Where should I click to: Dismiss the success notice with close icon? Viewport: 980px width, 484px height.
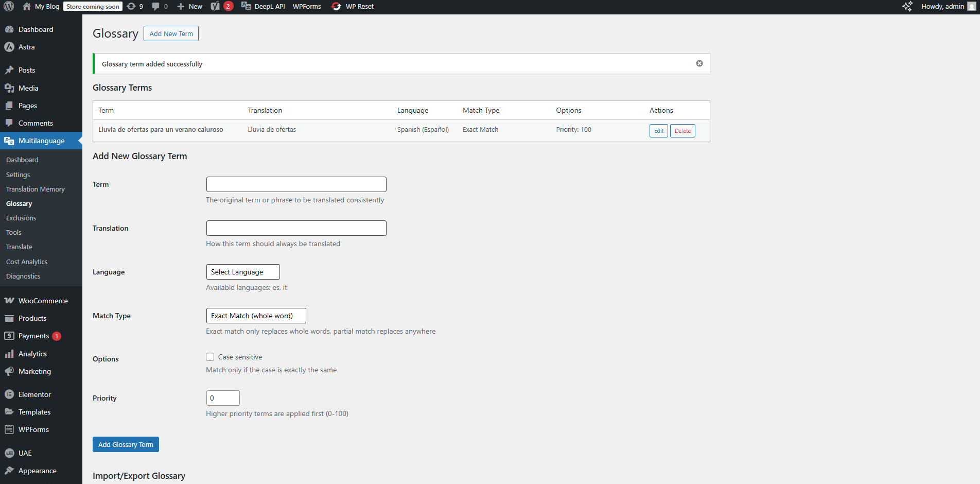pyautogui.click(x=699, y=63)
